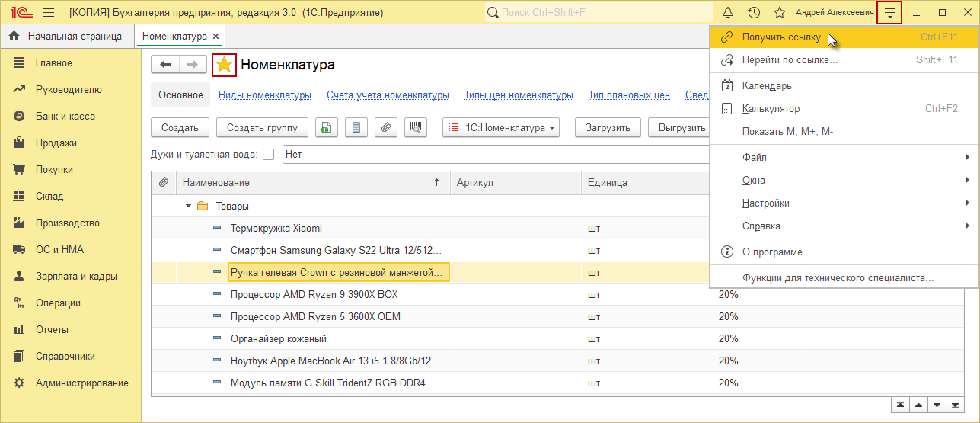
Task: Open the Виды номенклатуры link
Action: [x=265, y=95]
